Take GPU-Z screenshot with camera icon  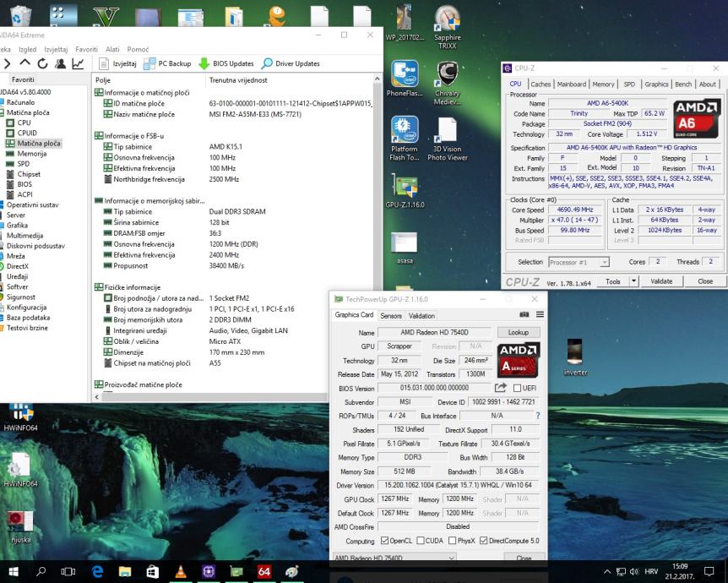click(523, 315)
